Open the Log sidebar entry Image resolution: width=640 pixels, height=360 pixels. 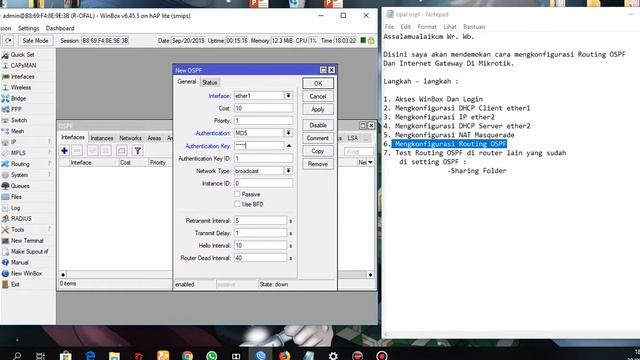tap(16, 208)
